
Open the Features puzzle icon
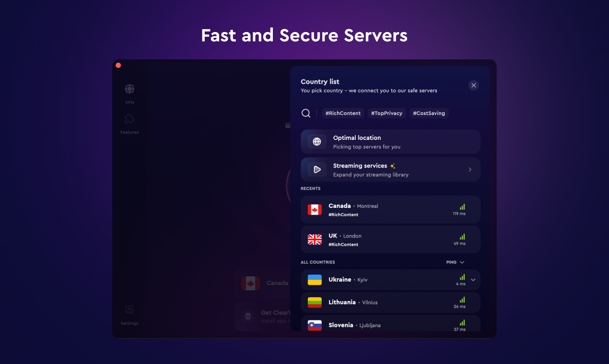tap(129, 119)
